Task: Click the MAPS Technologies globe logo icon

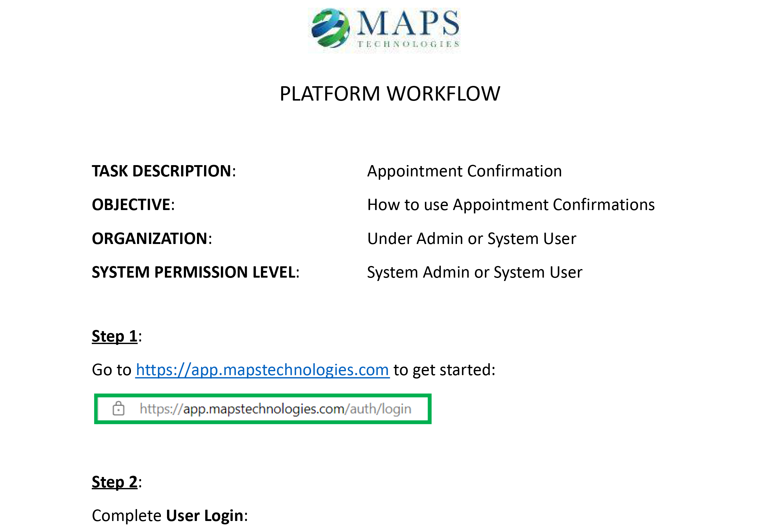Action: pos(330,28)
